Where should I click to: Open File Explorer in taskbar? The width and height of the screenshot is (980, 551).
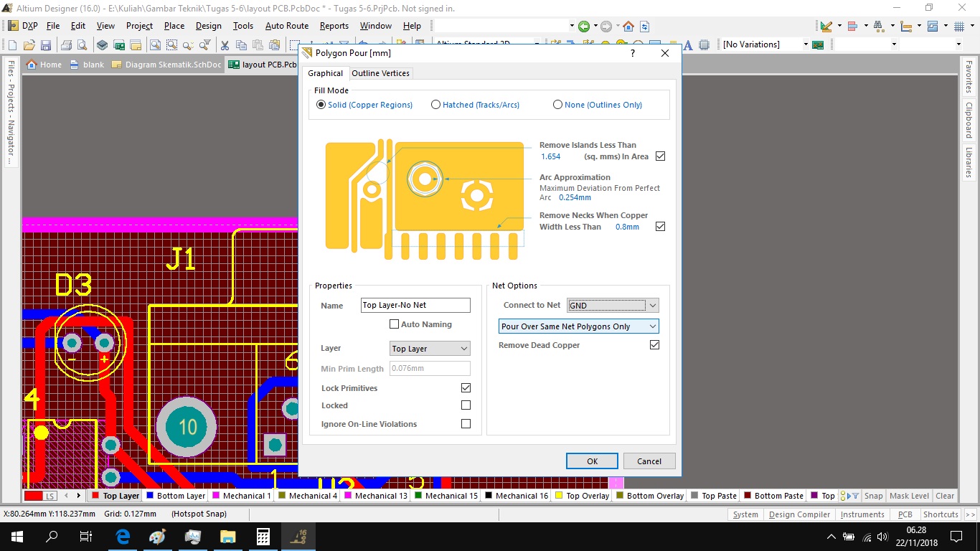pyautogui.click(x=227, y=537)
